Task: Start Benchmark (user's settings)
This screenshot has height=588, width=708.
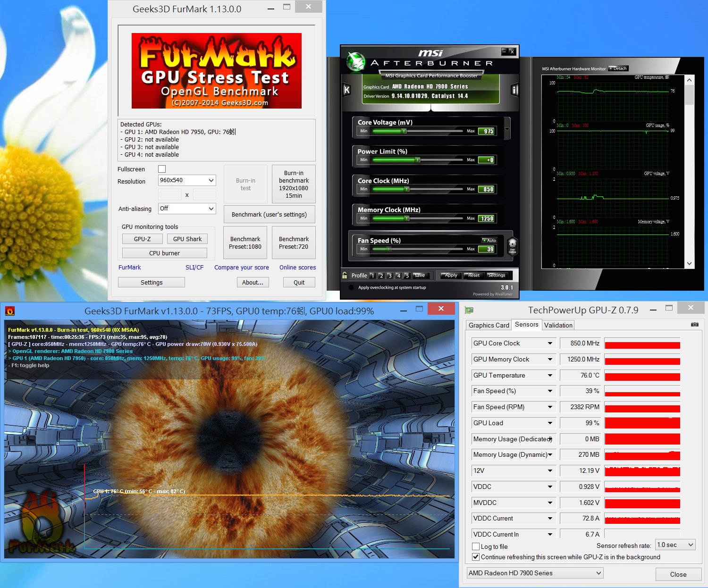Action: click(x=269, y=214)
